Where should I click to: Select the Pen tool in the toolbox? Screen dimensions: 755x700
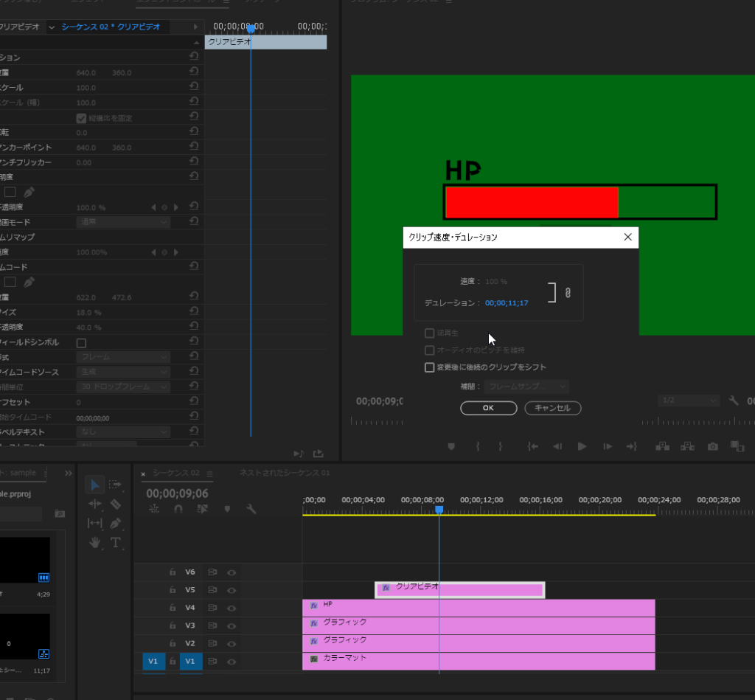115,523
